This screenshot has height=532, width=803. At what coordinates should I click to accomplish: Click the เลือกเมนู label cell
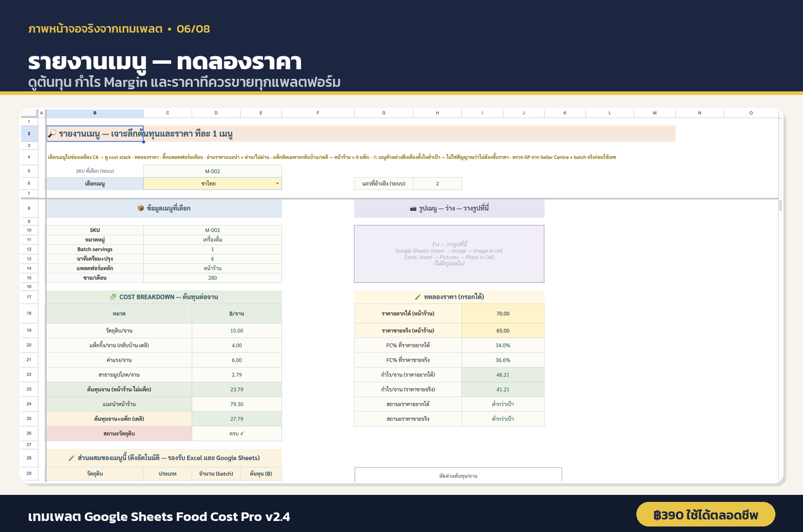[x=95, y=184]
